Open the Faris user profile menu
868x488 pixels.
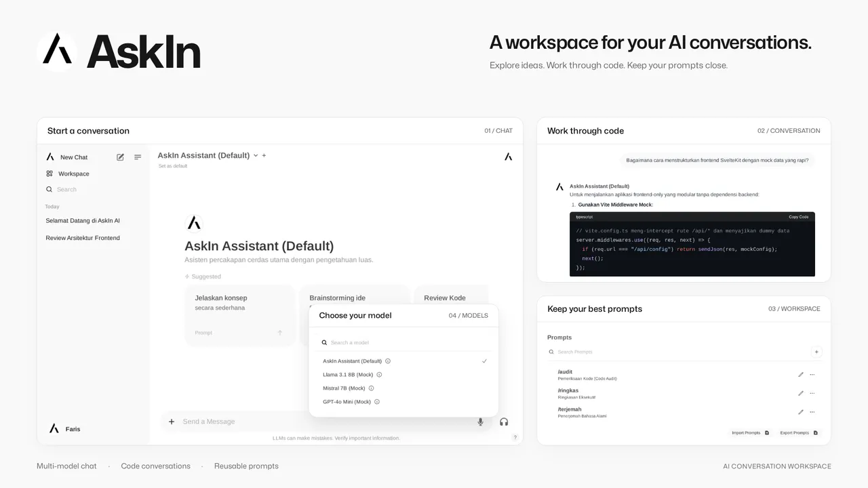[x=64, y=429]
